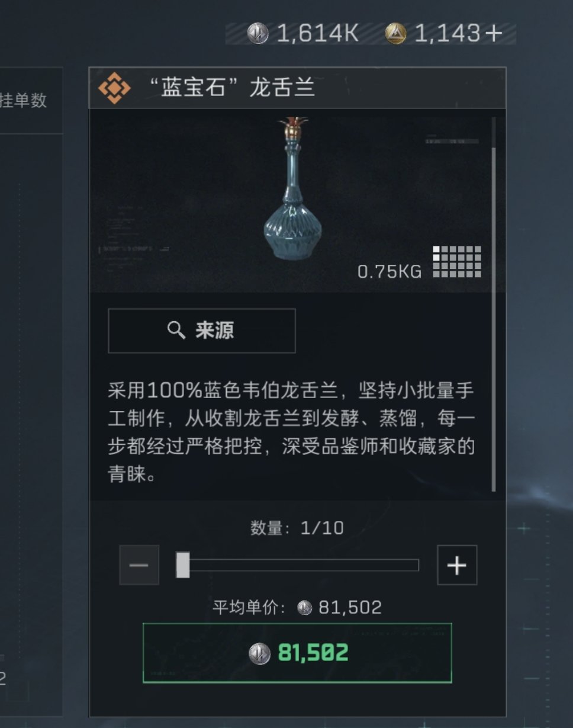
Task: Click the item title “蓝宝石”龙舌兰
Action: (232, 88)
